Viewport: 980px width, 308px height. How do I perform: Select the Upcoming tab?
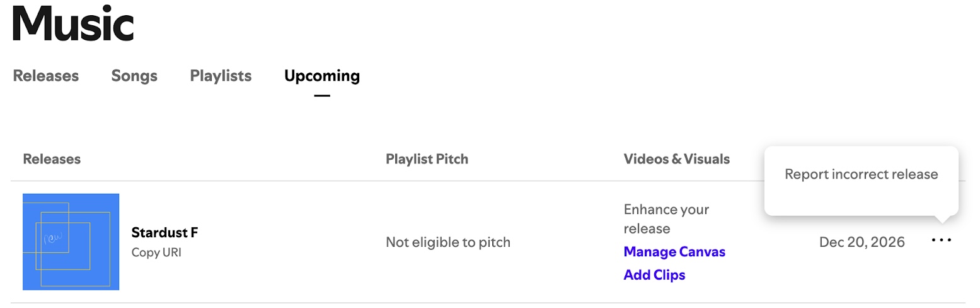click(x=322, y=76)
